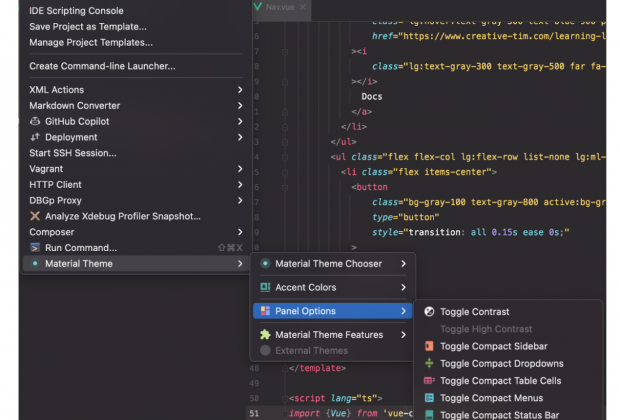Click the import Vue statement line
This screenshot has width=620, height=420.
coord(350,413)
